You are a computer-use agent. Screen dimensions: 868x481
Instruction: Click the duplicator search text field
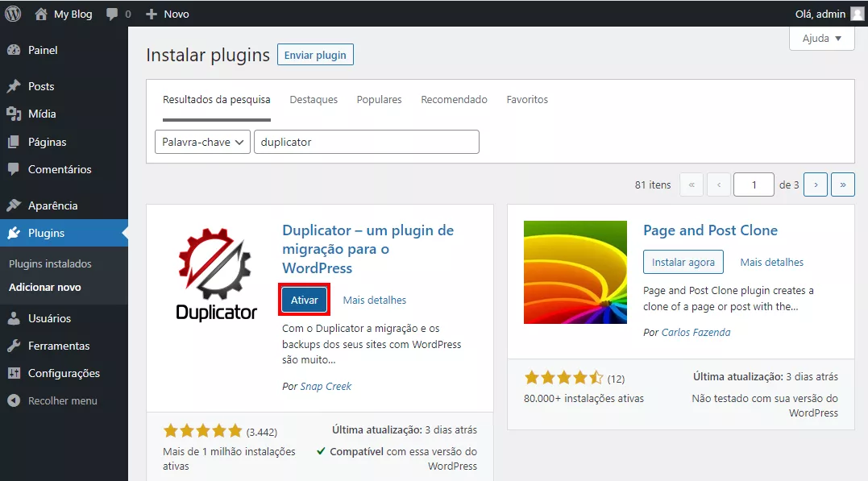[367, 142]
